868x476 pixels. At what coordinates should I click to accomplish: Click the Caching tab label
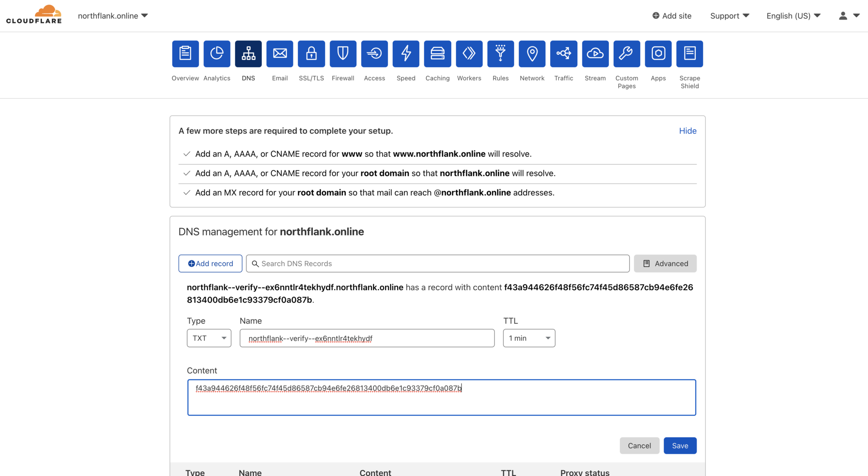pos(438,78)
